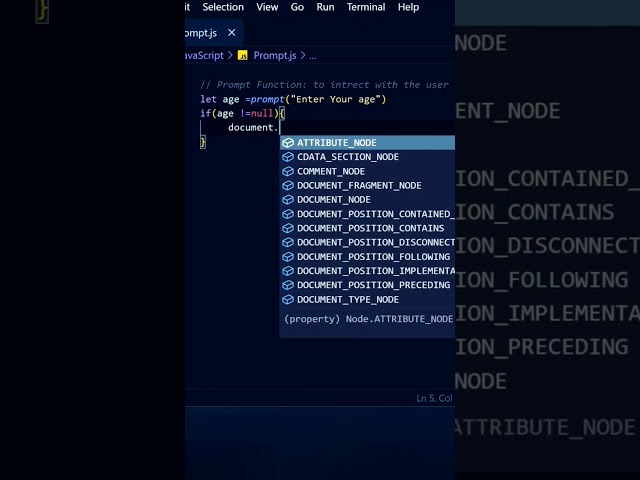Image resolution: width=640 pixels, height=480 pixels.
Task: Click property icon beside ATTRIBUTE_NODE
Action: [x=288, y=143]
